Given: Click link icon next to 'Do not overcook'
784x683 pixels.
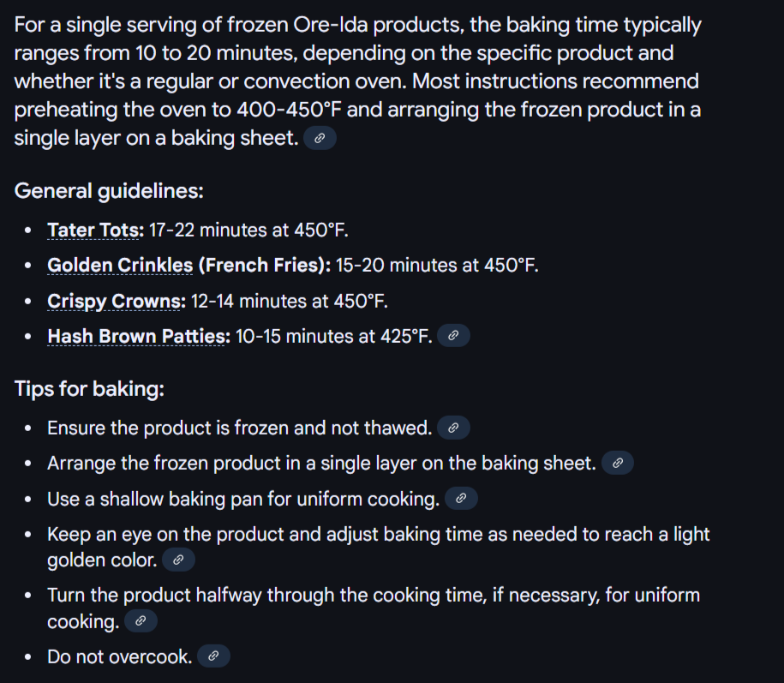Looking at the screenshot, I should 213,656.
